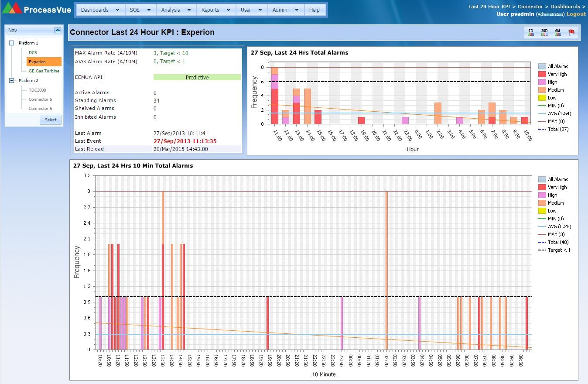Click the 11:00 bar in hourly alarms chart
This screenshot has width=588, height=384.
pyautogui.click(x=275, y=96)
